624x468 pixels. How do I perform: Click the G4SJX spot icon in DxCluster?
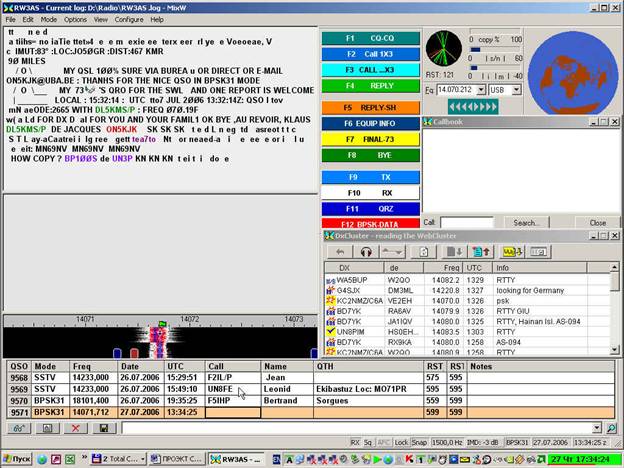[330, 291]
